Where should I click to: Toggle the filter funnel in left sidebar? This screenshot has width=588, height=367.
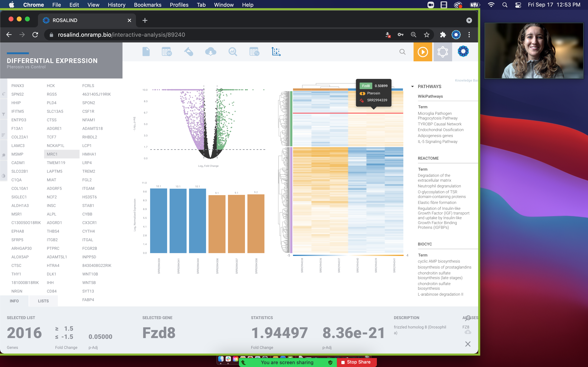coord(4,114)
